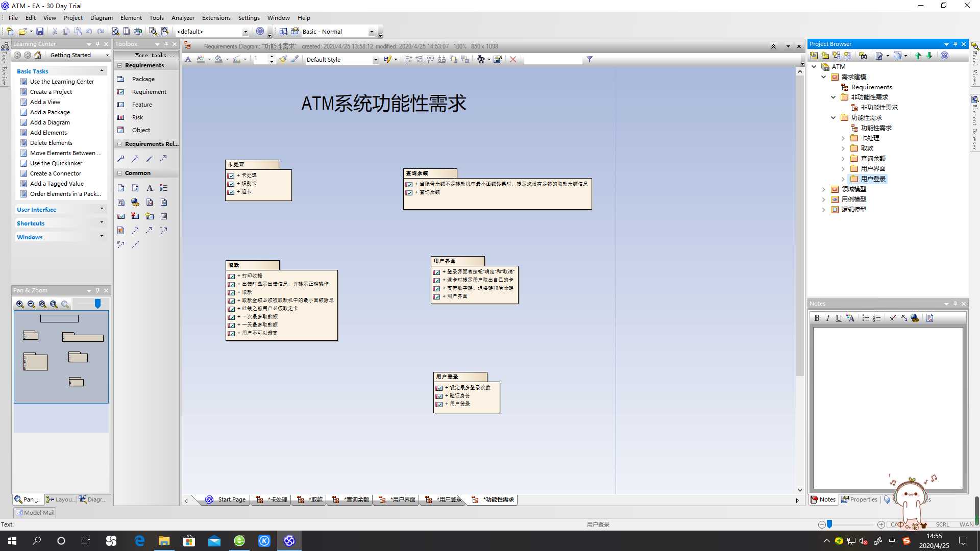Click the Bold button in Notes toolbar
Screen dimensions: 980x551
(x=817, y=318)
